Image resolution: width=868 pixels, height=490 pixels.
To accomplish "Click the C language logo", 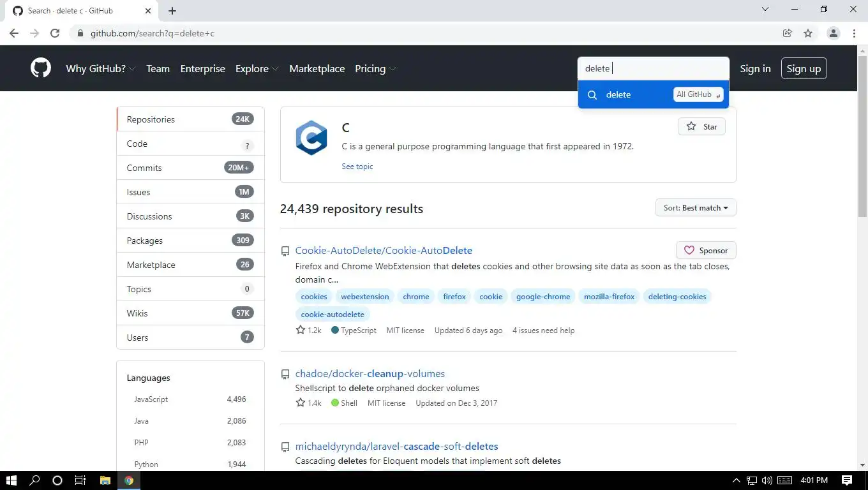I will coord(311,138).
